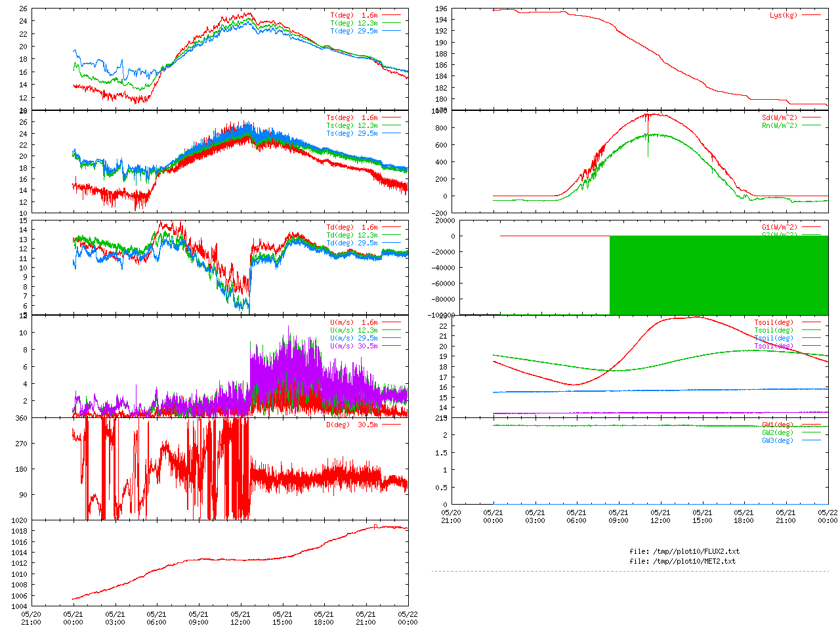Select the 'D(deg) 30.5m' wind direction label
840x630 pixels.
coord(352,425)
